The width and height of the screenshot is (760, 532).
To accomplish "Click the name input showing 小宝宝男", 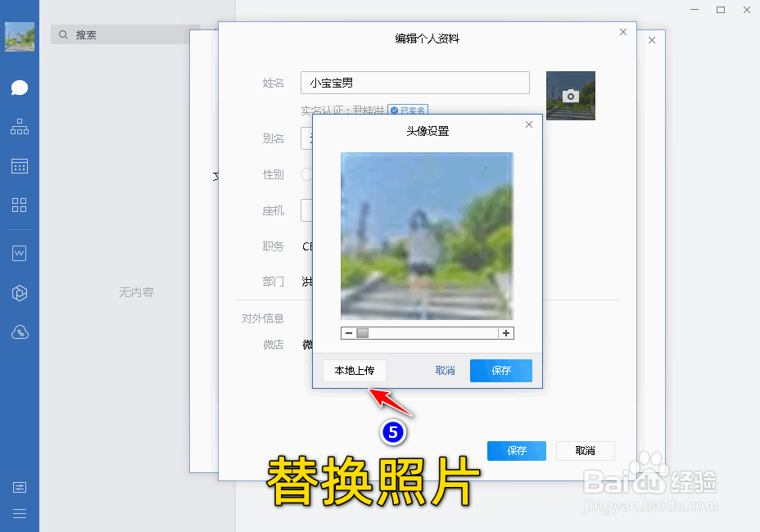I will click(414, 83).
